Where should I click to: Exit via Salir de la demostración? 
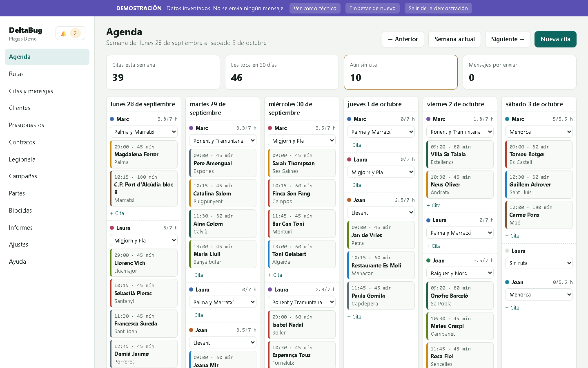coord(438,8)
